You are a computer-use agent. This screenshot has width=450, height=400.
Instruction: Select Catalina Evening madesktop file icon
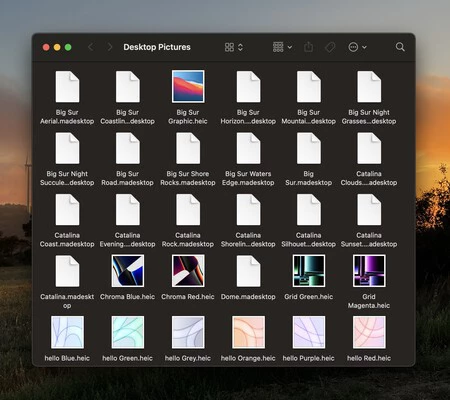[x=128, y=210]
